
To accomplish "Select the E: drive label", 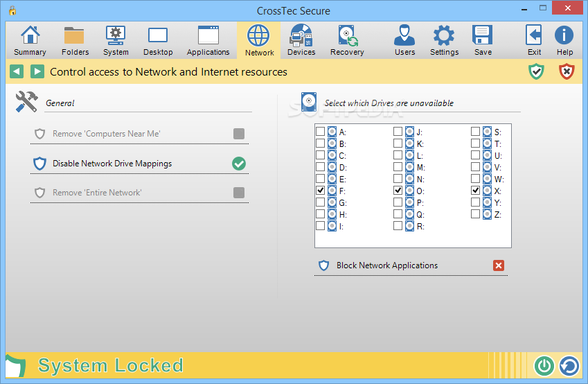I will click(342, 179).
